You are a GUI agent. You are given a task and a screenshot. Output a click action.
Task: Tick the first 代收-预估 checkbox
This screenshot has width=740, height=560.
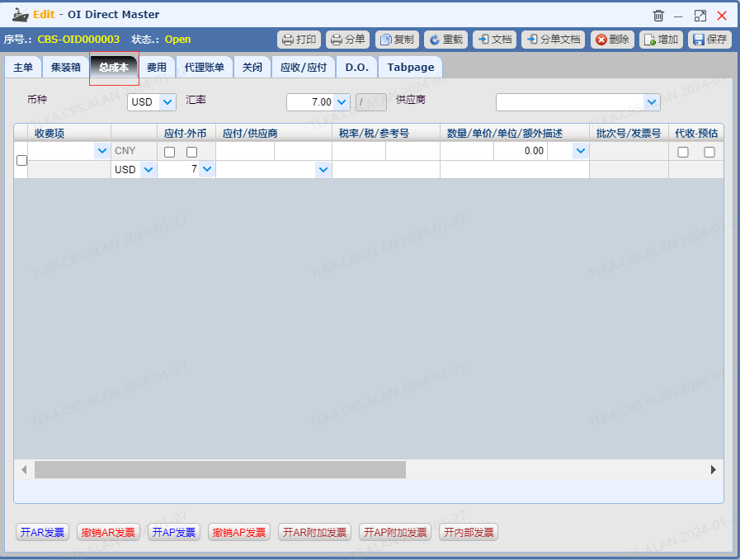pyautogui.click(x=683, y=152)
